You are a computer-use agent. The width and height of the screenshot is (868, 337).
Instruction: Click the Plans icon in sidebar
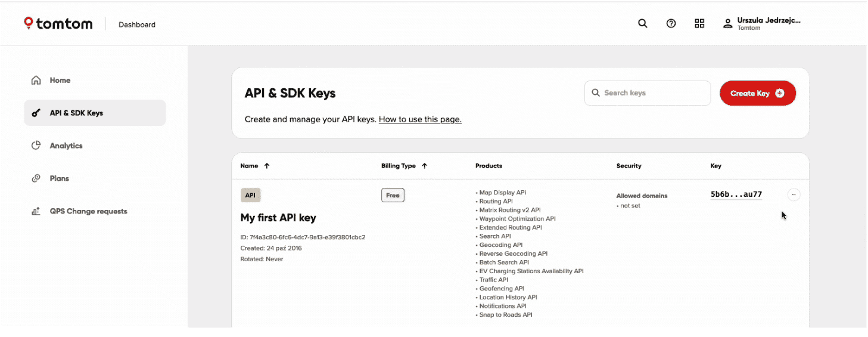click(x=36, y=178)
